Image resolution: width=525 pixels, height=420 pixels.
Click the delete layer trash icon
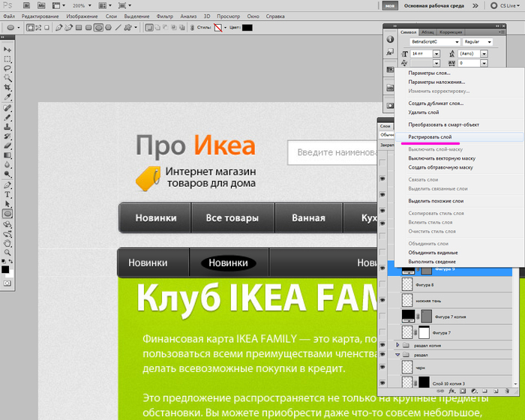coord(507,391)
